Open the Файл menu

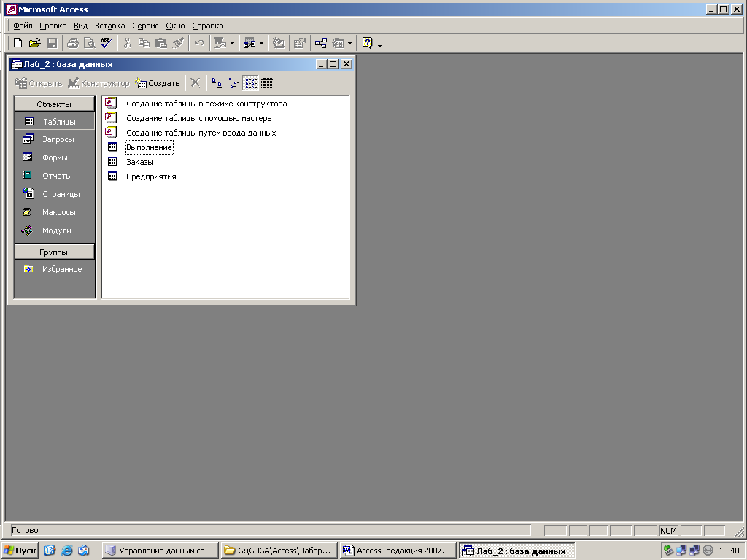pos(23,26)
